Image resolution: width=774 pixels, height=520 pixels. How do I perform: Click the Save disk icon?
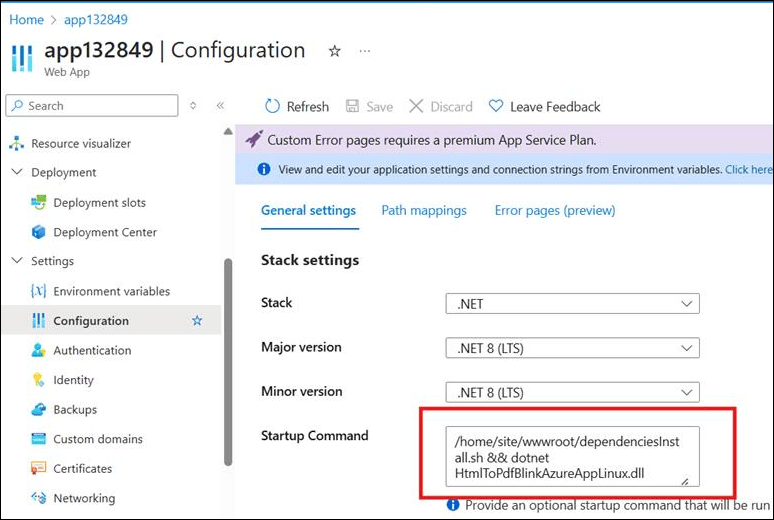coord(352,106)
